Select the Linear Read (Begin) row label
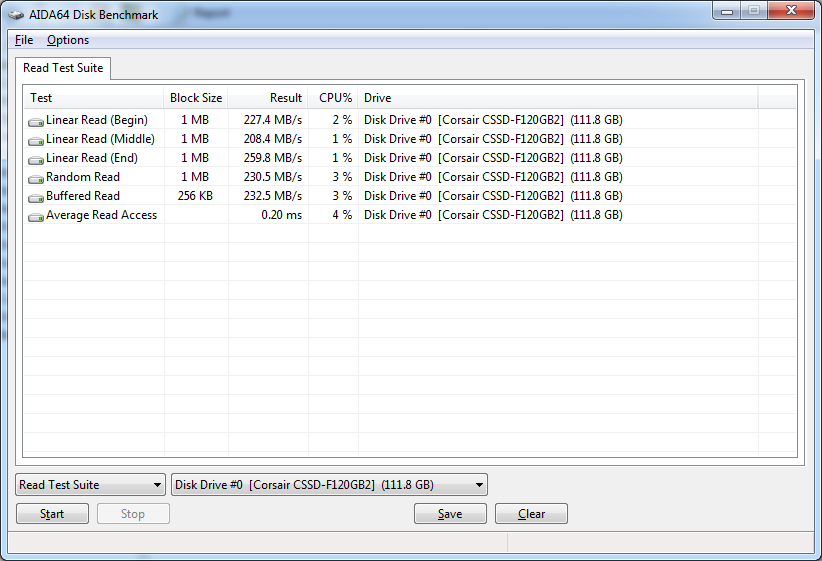 [97, 120]
